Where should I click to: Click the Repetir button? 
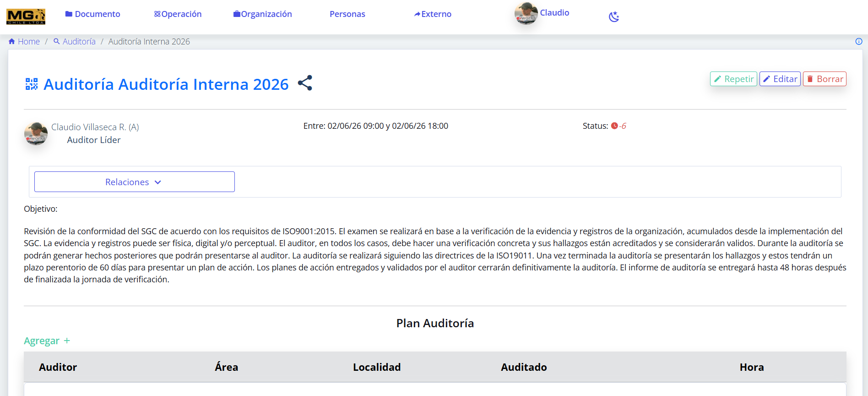click(x=733, y=79)
